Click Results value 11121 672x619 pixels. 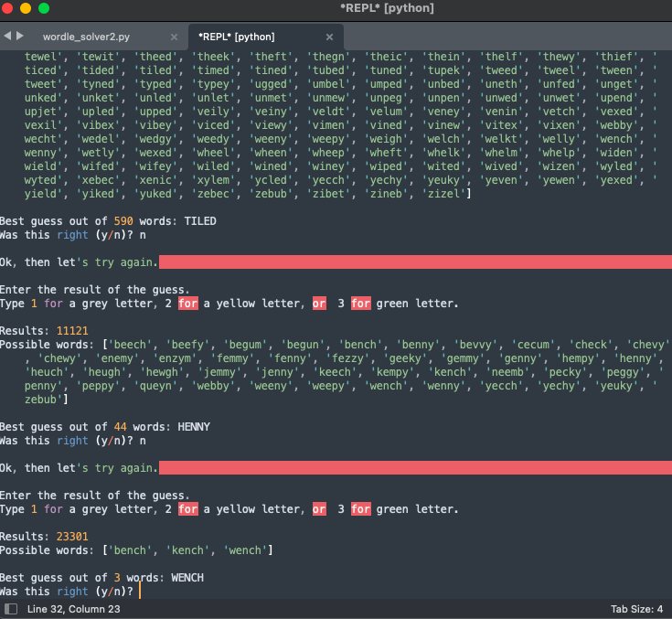point(72,331)
